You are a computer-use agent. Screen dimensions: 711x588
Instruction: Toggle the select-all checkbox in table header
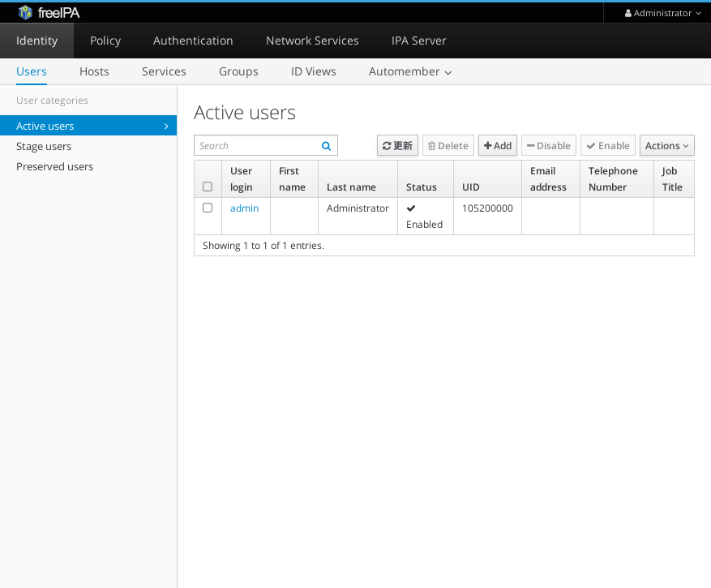[208, 187]
